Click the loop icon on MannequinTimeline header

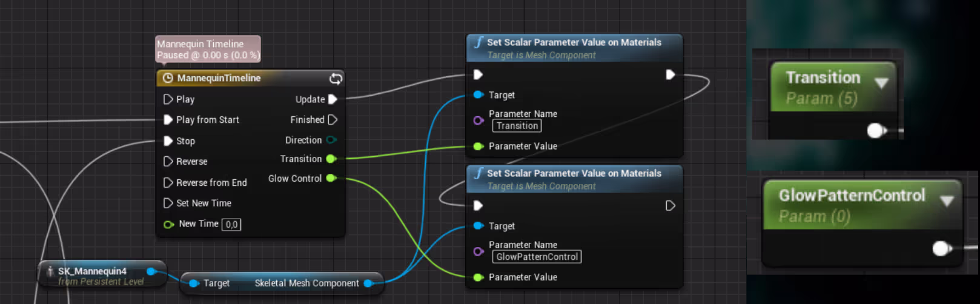[336, 79]
